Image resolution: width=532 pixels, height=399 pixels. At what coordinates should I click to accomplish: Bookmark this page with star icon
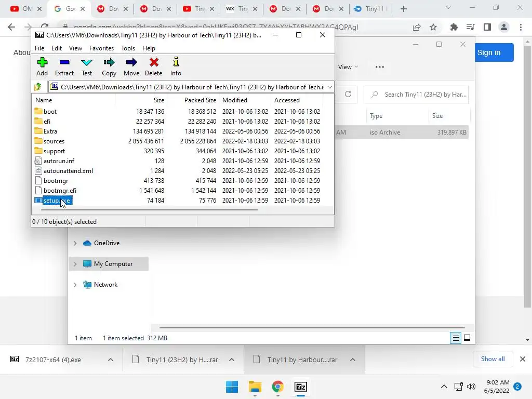click(433, 27)
